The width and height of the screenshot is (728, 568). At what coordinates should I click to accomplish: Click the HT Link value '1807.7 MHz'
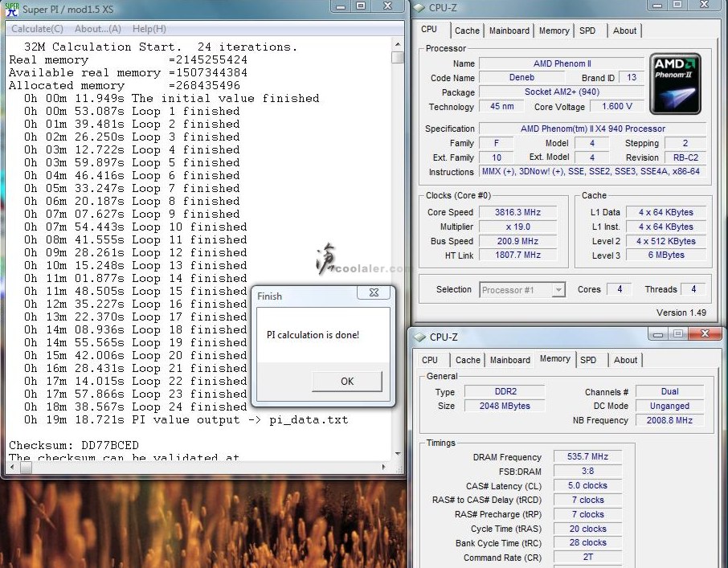(x=517, y=255)
